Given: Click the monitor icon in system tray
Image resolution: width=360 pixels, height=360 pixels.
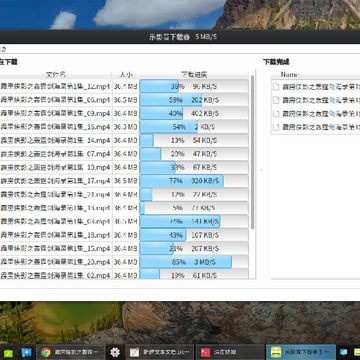Looking at the screenshot, I should 343,352.
